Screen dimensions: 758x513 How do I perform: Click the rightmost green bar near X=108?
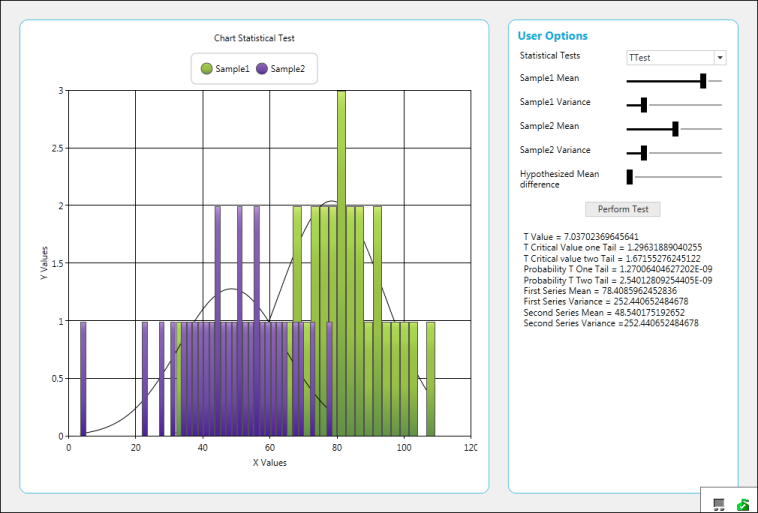(430, 378)
